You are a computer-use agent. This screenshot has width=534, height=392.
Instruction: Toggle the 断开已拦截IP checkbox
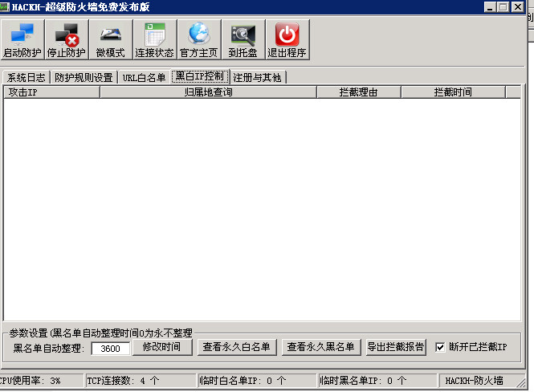(440, 347)
